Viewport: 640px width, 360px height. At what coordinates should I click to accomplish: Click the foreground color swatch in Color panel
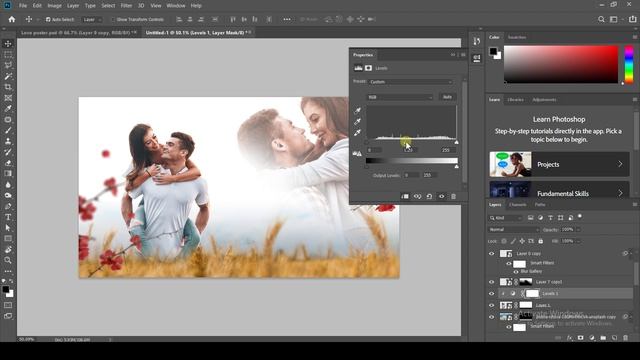[493, 51]
